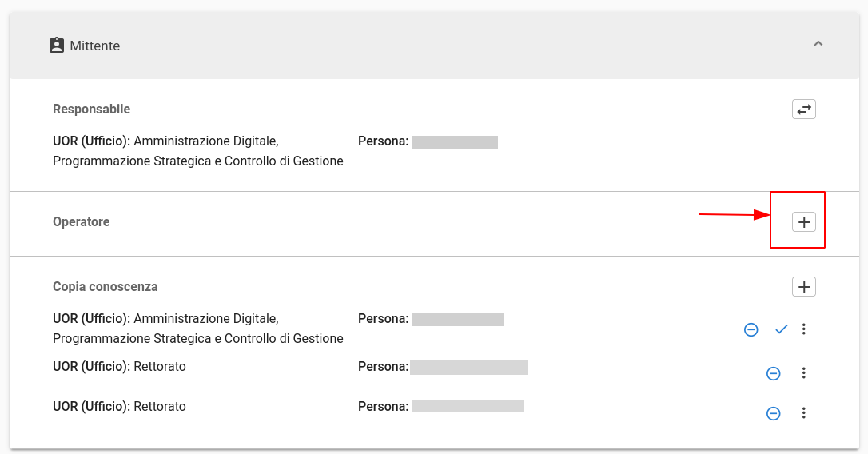The width and height of the screenshot is (868, 454).
Task: Add a Copia conoscenza entry with plus
Action: [804, 287]
